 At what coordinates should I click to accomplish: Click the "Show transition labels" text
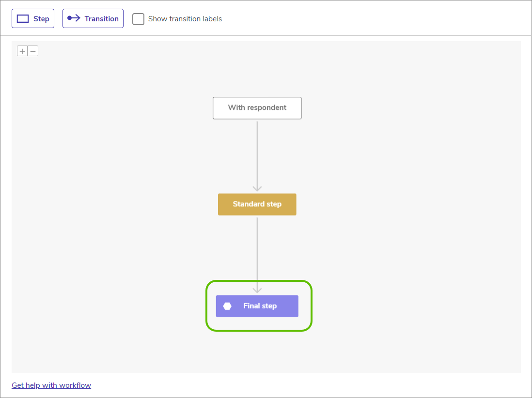pyautogui.click(x=185, y=19)
